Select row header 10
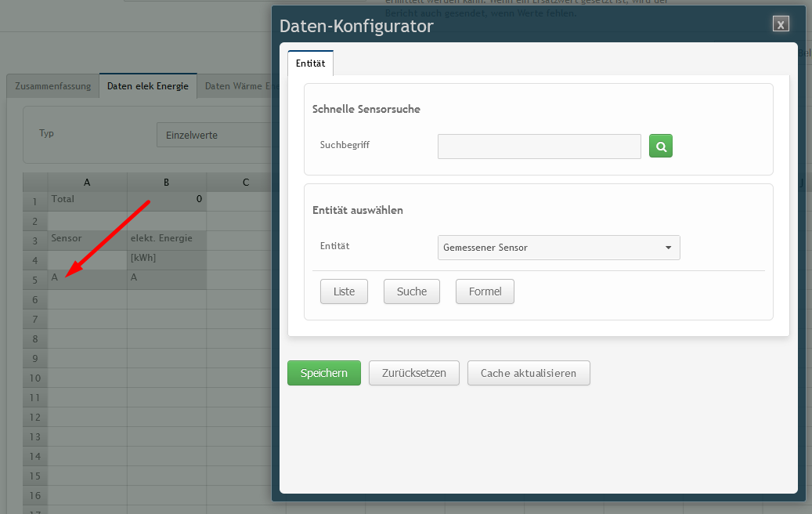Image resolution: width=812 pixels, height=514 pixels. [35, 378]
